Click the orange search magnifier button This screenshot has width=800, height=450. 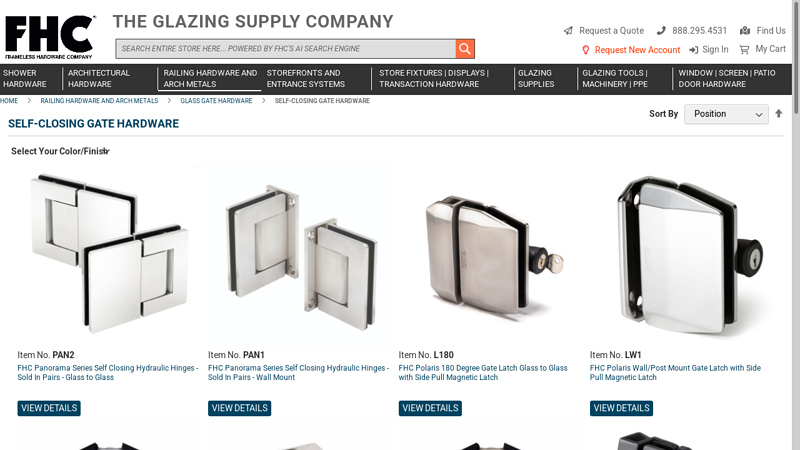[465, 49]
